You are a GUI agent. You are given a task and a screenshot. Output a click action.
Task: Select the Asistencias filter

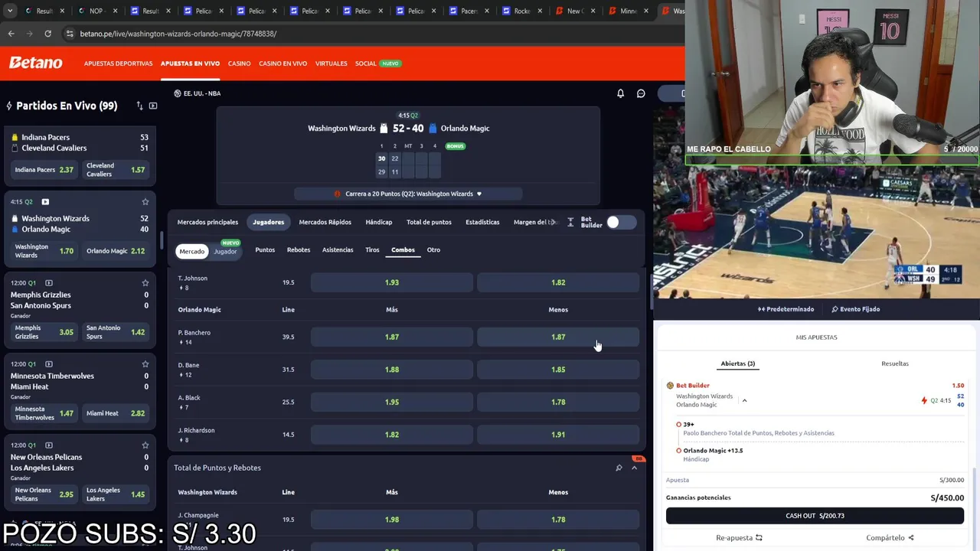click(x=338, y=249)
